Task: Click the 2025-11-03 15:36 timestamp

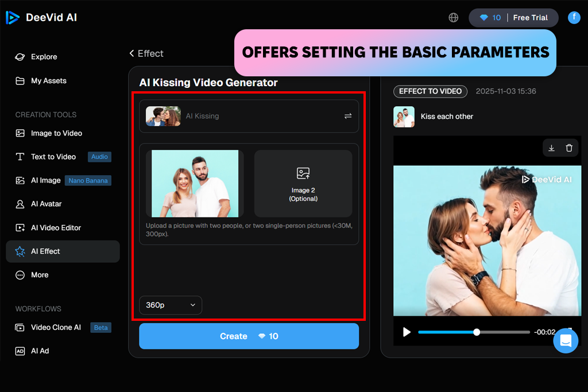Action: 506,91
